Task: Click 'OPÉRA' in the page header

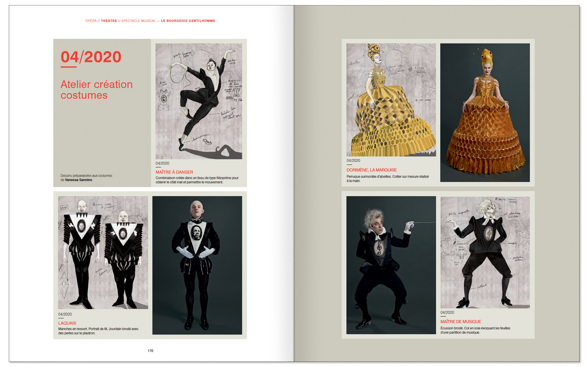Action: 91,21
